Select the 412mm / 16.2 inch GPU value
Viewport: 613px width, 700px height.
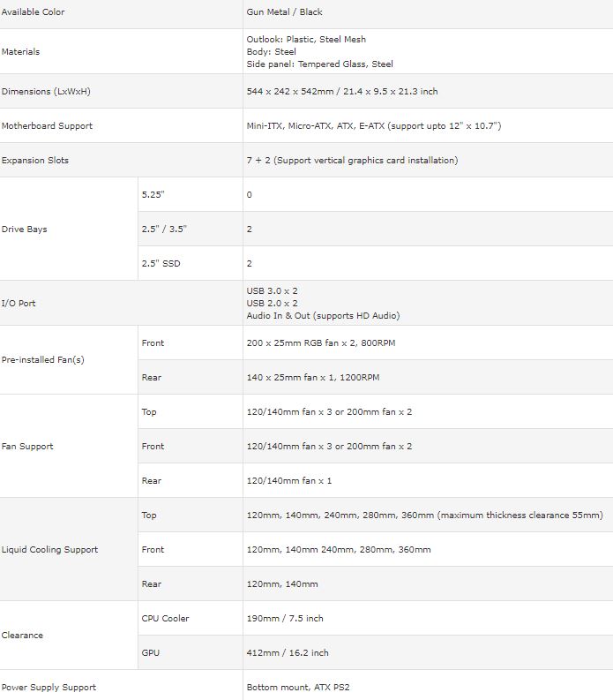pos(288,652)
